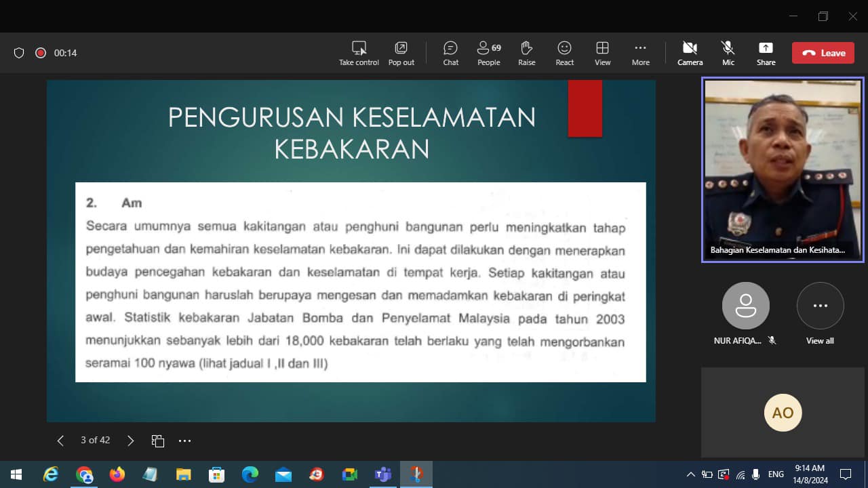Click the recording indicator
Screen dimensions: 868x488
(x=41, y=52)
